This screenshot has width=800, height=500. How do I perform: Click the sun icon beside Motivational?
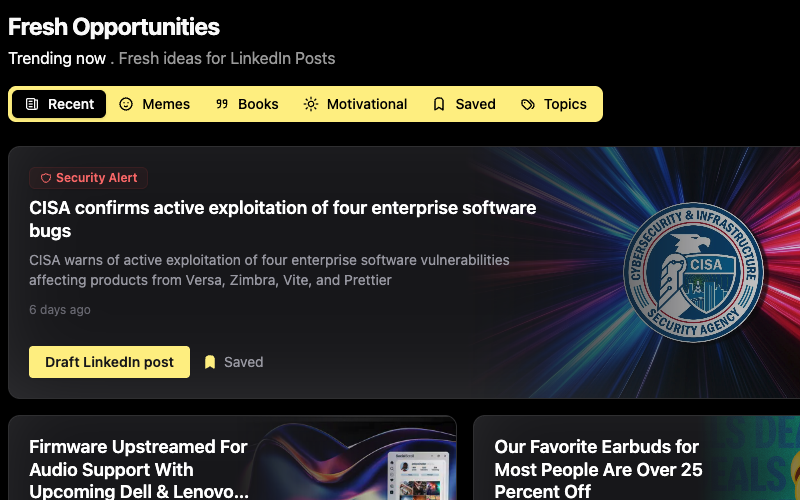(x=311, y=104)
